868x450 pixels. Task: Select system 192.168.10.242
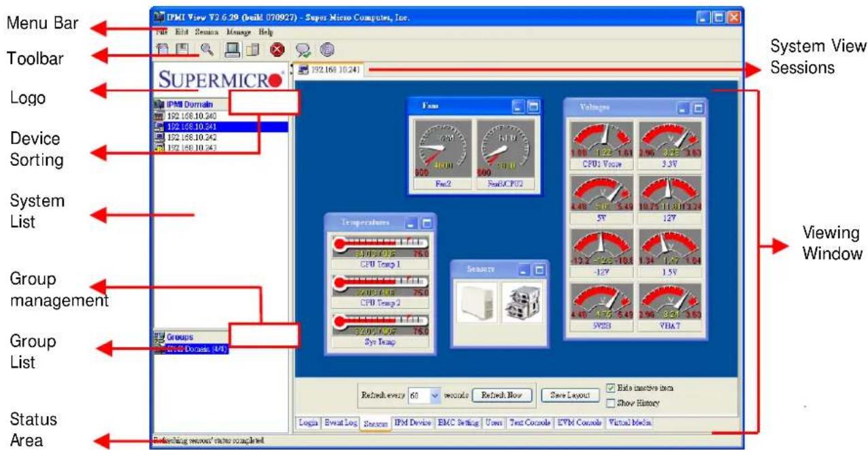click(x=192, y=137)
